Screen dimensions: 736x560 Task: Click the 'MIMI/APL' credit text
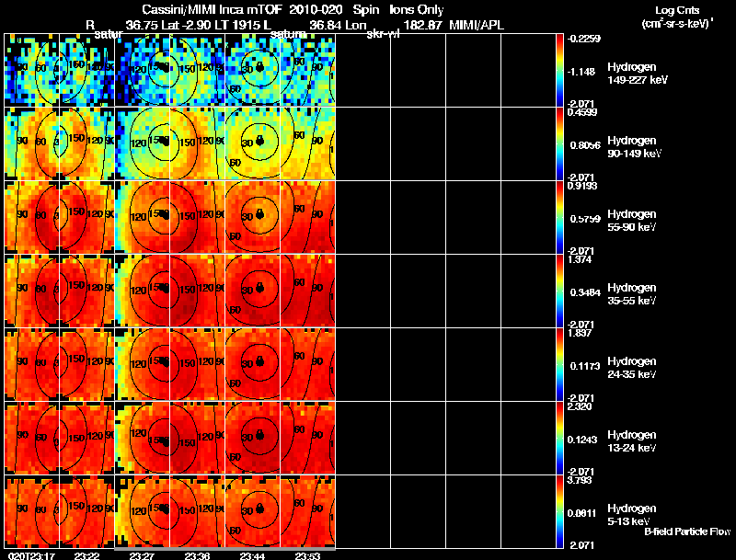click(x=477, y=26)
